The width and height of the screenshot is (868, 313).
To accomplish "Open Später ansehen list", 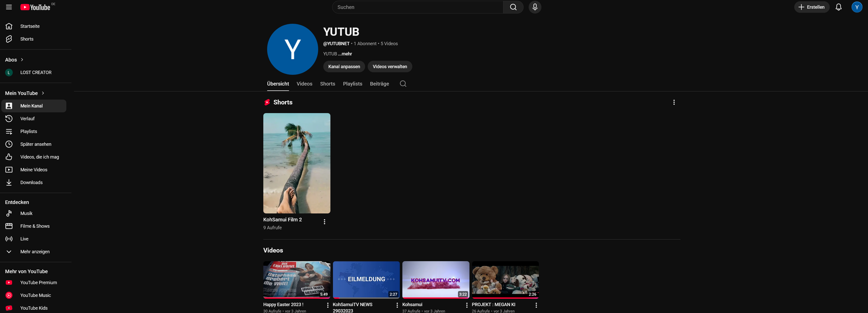I will (34, 144).
